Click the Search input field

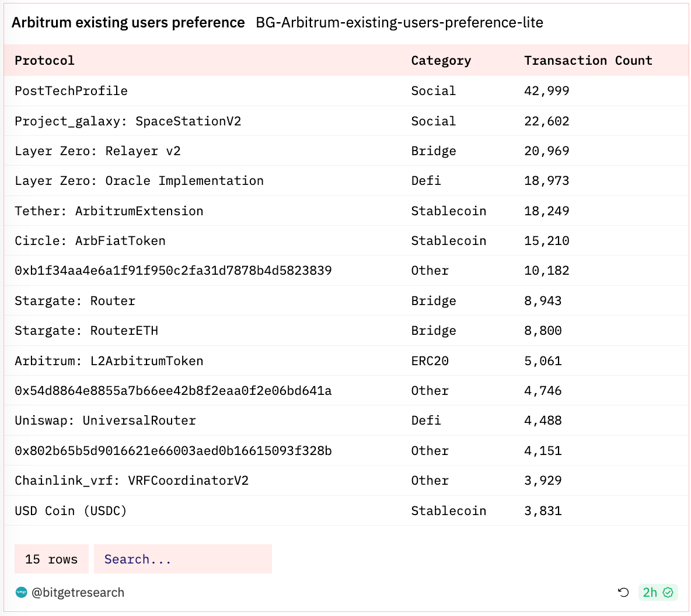pos(183,559)
